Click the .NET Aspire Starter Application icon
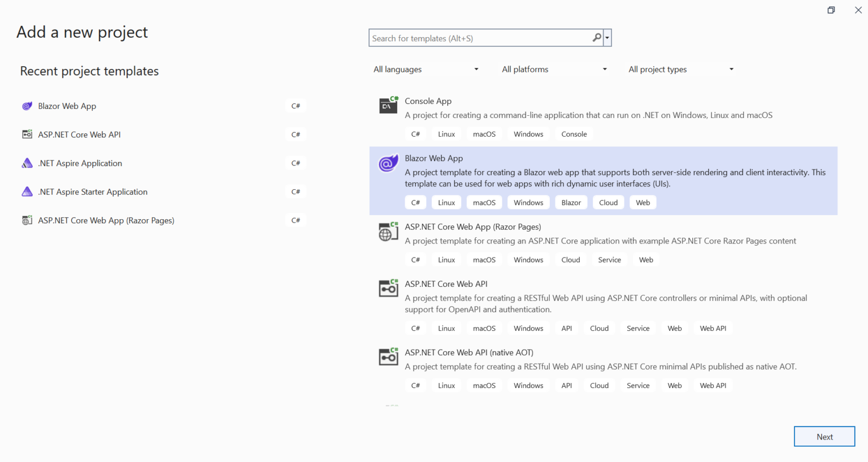Viewport: 868px width, 462px height. [27, 191]
